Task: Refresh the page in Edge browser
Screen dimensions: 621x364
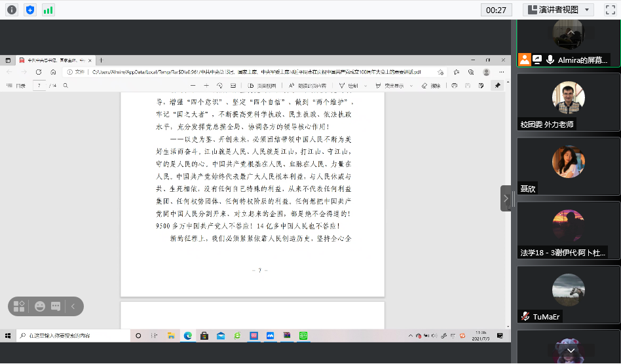Action: click(x=39, y=72)
